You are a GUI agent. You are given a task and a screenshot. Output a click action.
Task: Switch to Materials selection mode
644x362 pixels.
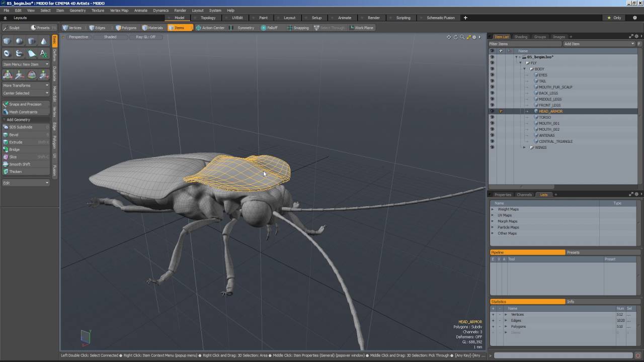[x=152, y=28]
